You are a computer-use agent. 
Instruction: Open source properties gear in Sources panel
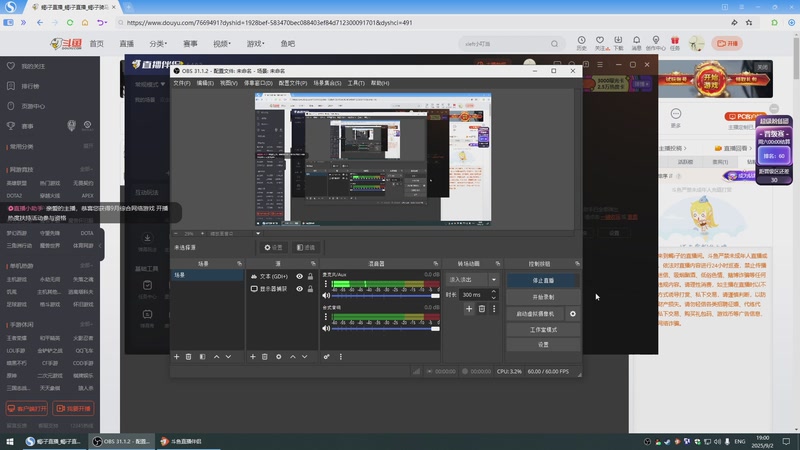279,357
